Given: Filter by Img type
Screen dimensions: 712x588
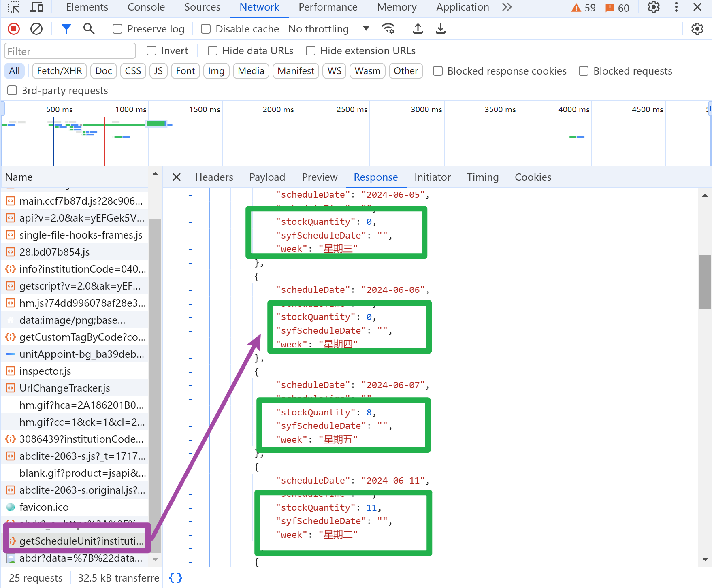Looking at the screenshot, I should pos(216,71).
